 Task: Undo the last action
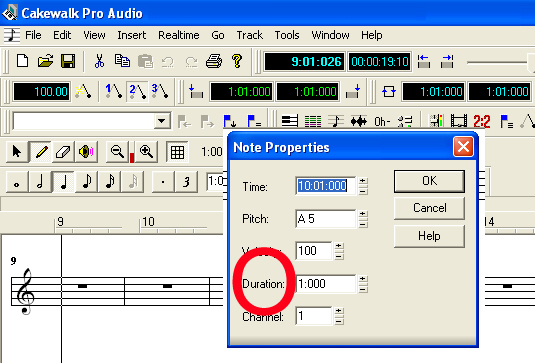[168, 62]
